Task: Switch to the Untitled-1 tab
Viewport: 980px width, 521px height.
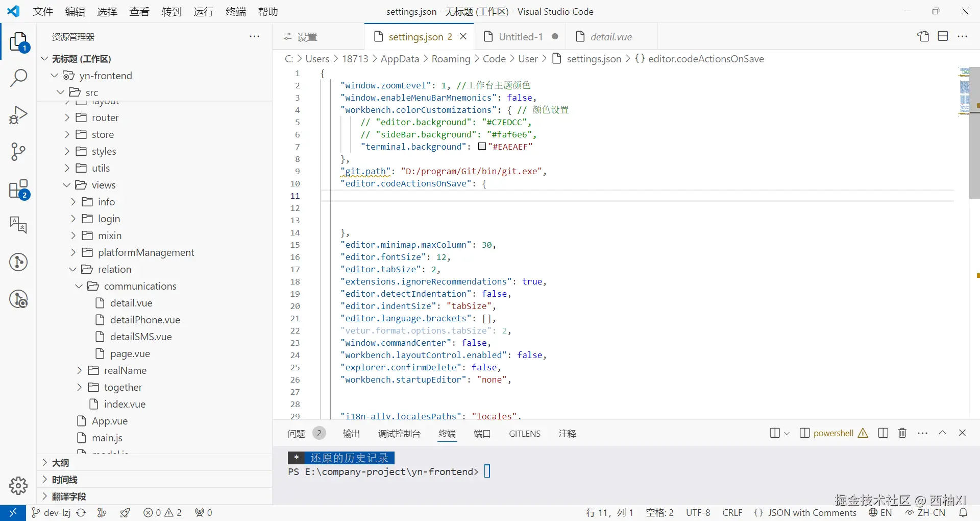Action: (x=520, y=37)
